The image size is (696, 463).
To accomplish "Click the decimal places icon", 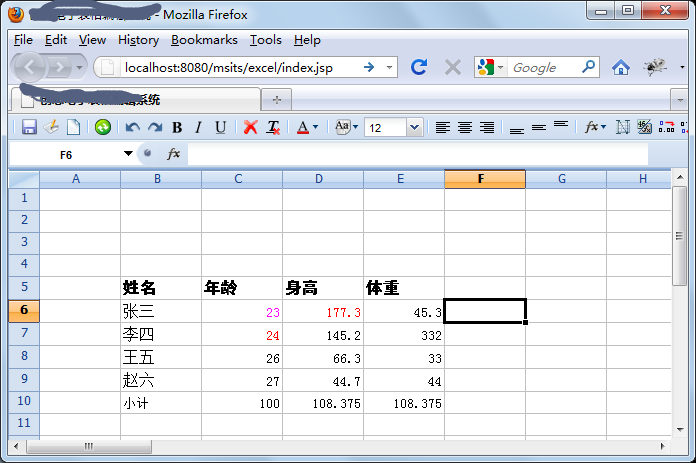I will (666, 127).
